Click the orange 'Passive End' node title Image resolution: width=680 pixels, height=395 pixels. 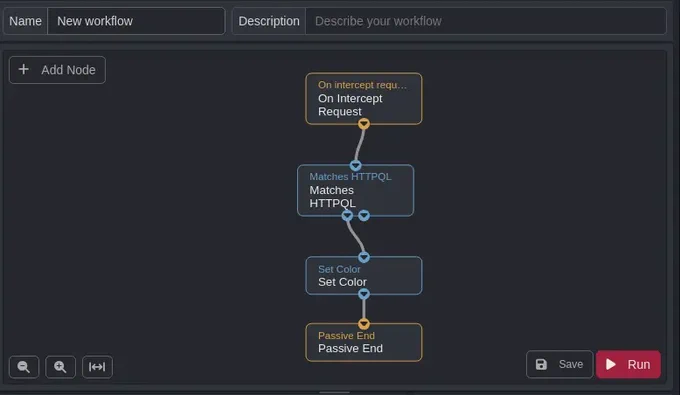347,336
